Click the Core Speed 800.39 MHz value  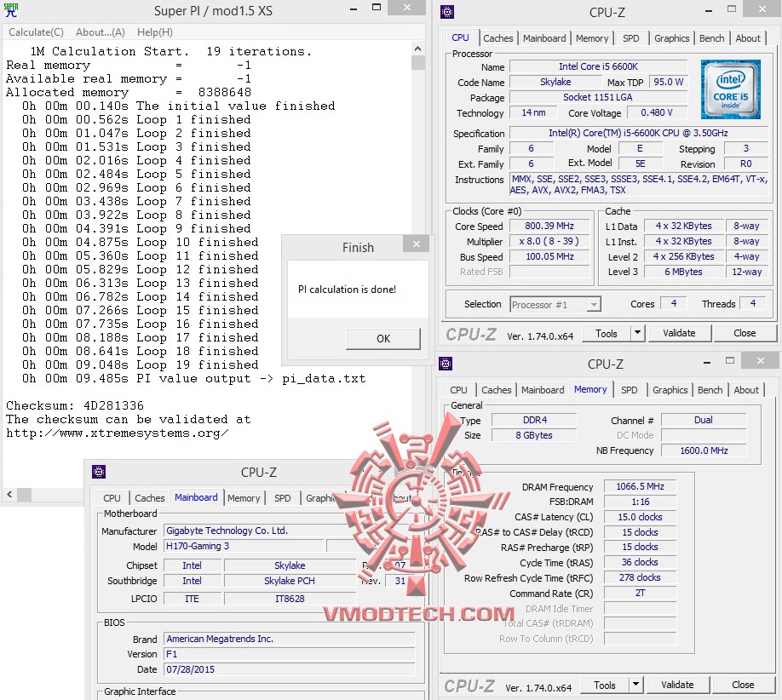(x=549, y=227)
